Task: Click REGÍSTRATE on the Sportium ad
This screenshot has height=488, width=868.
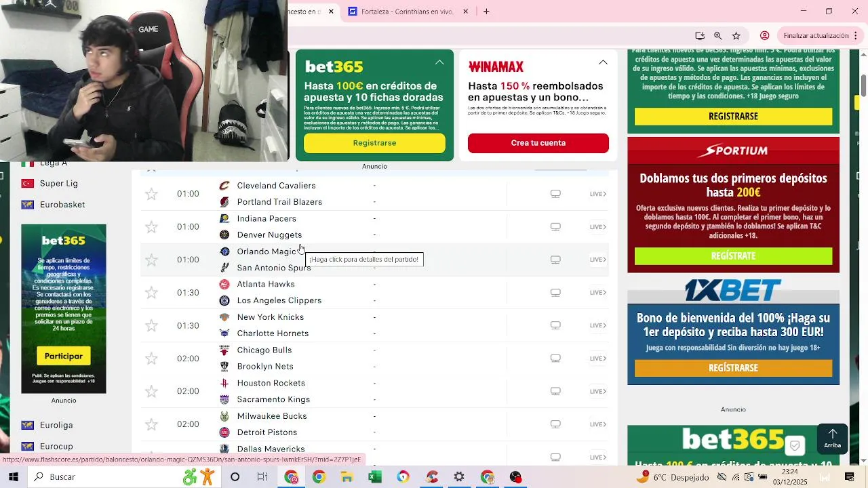Action: coord(733,256)
